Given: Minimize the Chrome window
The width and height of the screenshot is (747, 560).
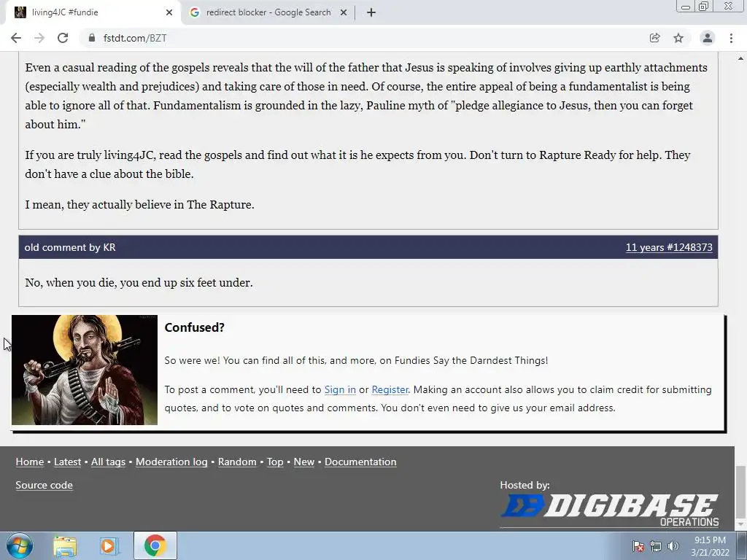Looking at the screenshot, I should coord(686,7).
